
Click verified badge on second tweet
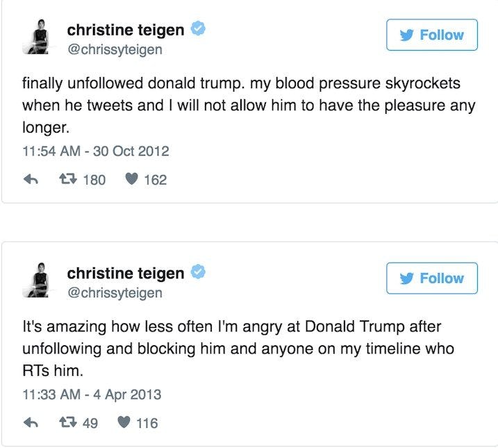coord(198,273)
